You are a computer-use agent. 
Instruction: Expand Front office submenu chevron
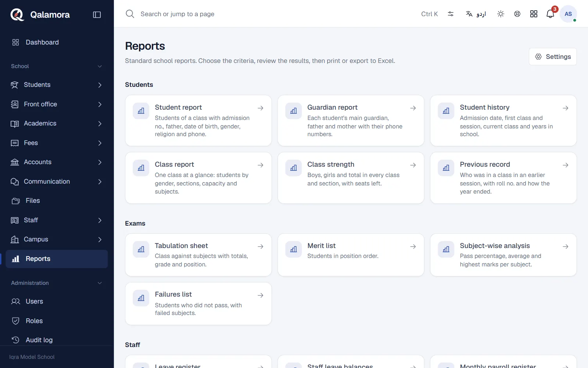(x=100, y=105)
